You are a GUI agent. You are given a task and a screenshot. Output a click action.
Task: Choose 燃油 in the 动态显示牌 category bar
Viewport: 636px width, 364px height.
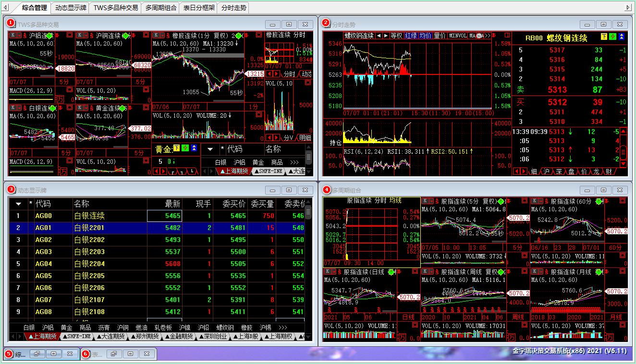pos(142,328)
